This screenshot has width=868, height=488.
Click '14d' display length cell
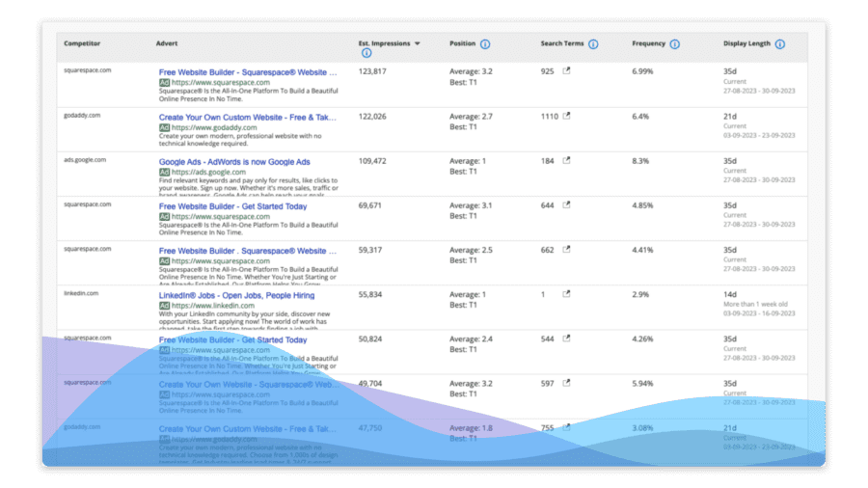730,294
